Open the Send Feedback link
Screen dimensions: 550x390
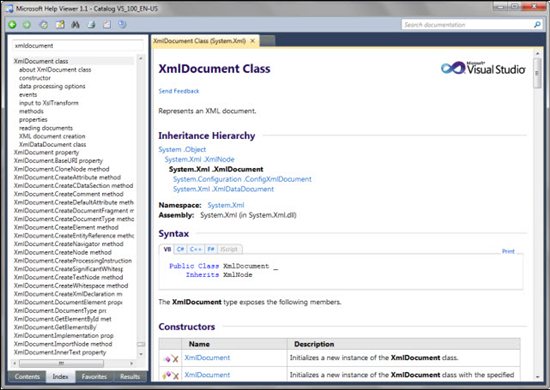coord(179,91)
